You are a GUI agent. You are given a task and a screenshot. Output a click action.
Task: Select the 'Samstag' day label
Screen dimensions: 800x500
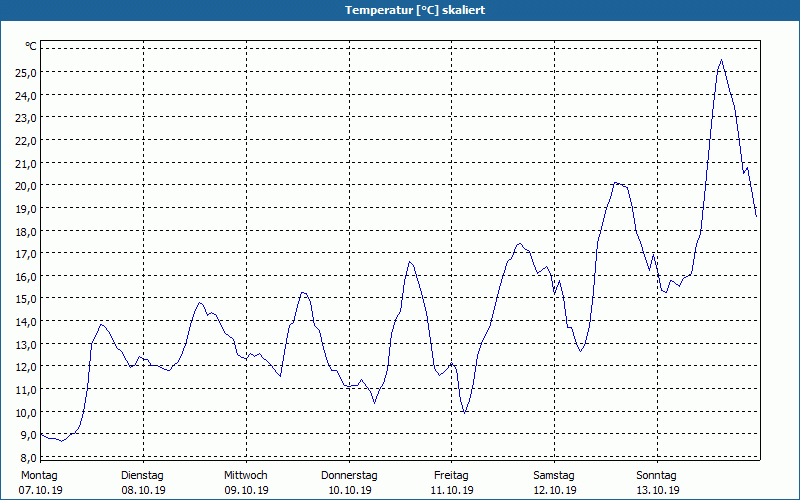554,476
